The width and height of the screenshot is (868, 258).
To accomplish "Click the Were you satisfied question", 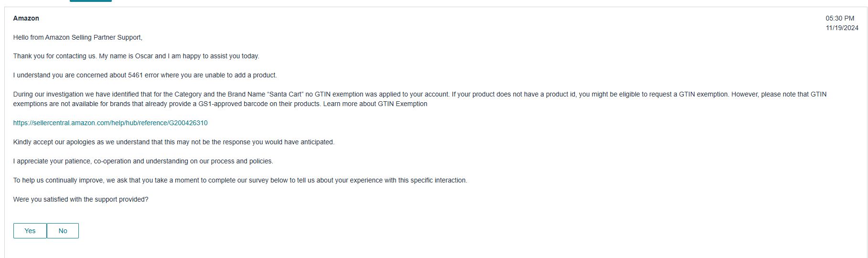I will click(x=81, y=199).
